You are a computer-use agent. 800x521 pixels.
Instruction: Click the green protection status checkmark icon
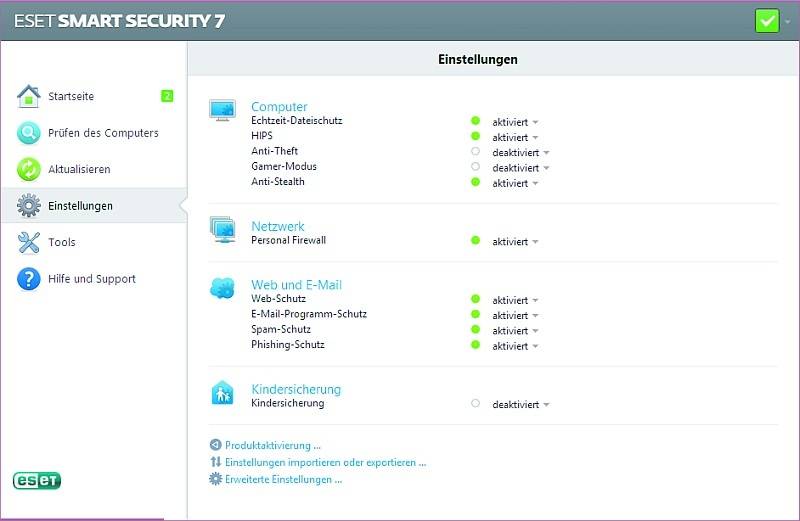767,21
